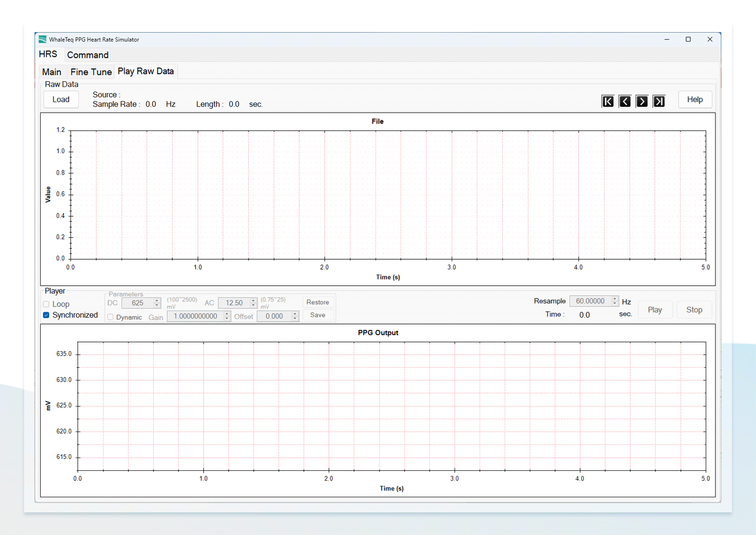This screenshot has height=535, width=756.
Task: Open the Help button
Action: point(695,99)
